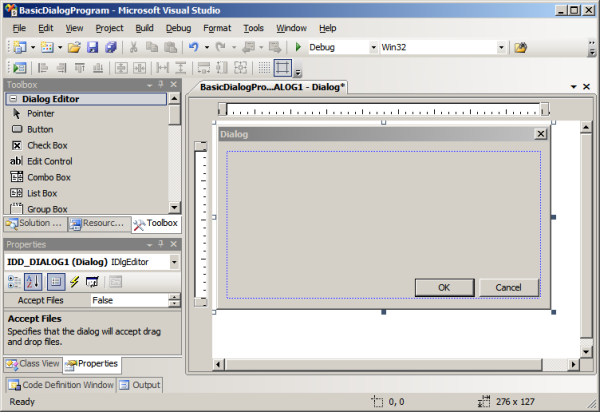
Task: Open the Format menu
Action: pos(217,28)
